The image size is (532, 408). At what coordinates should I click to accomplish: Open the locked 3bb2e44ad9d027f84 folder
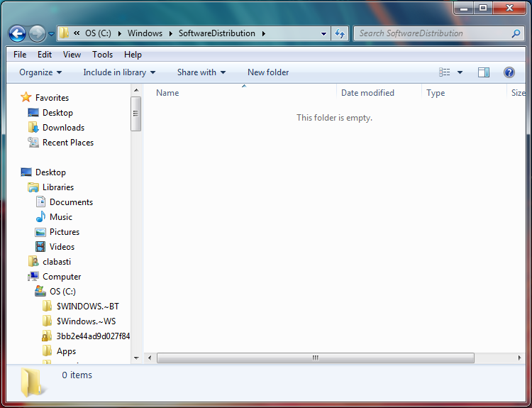click(x=93, y=337)
